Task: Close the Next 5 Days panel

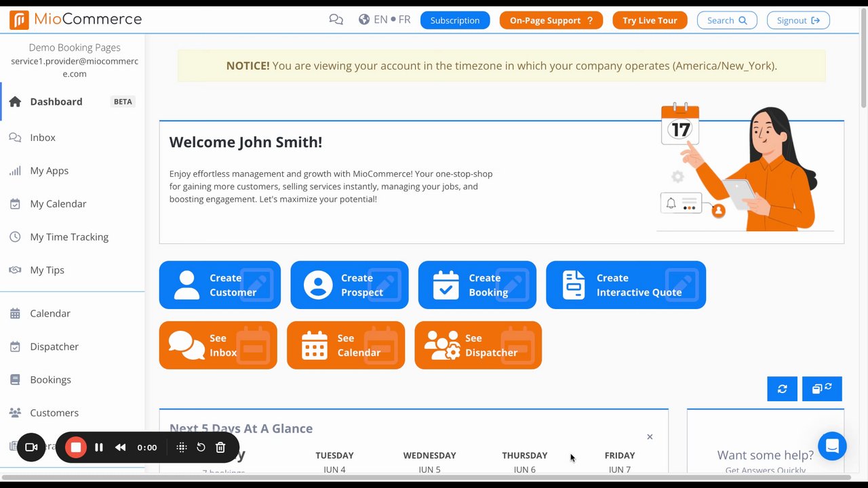Action: [650, 437]
